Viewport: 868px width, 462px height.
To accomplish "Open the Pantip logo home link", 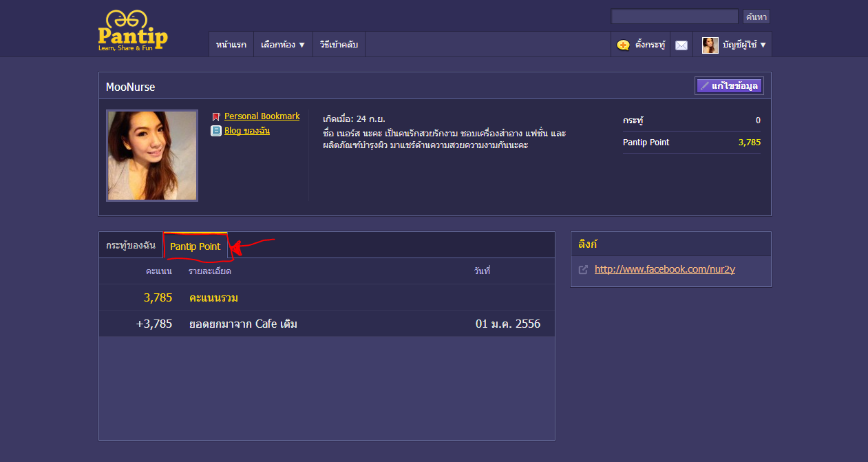I will (x=133, y=31).
